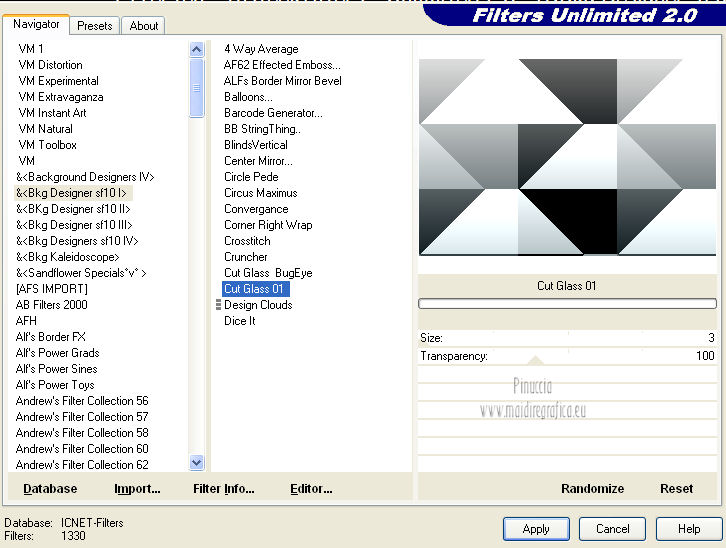Select &<Bkg Designers sf10 IV> category
Screen dimensions: 726x548
pyautogui.click(x=77, y=241)
